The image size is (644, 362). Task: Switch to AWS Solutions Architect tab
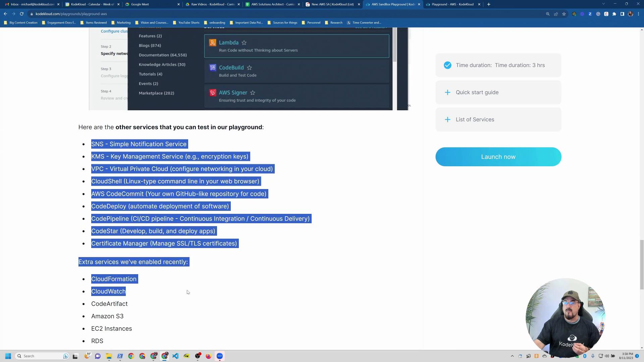272,4
